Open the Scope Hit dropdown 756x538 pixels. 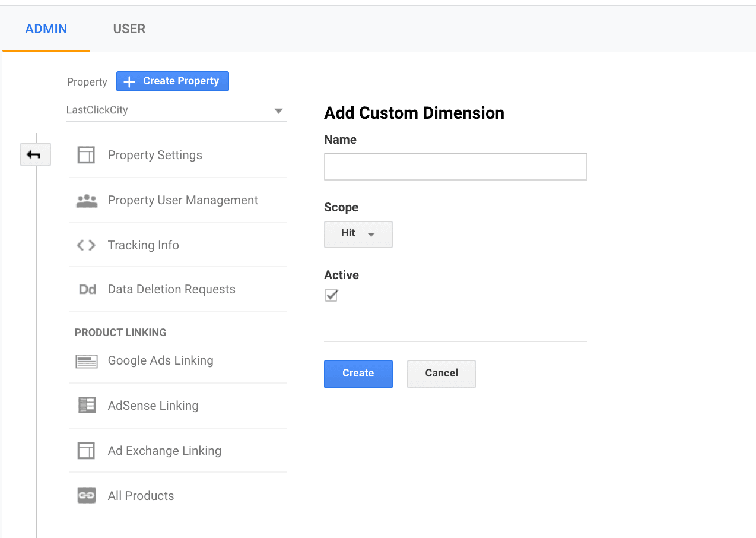coord(358,234)
